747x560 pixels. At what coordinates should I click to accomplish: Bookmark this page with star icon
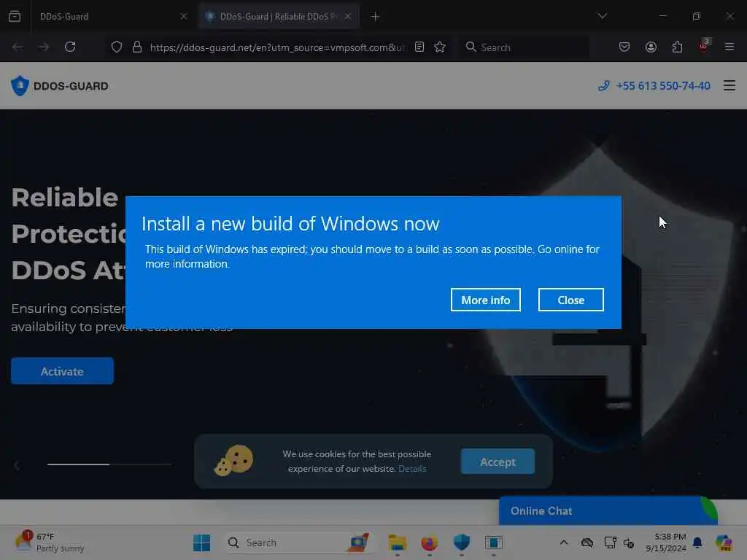[x=440, y=47]
